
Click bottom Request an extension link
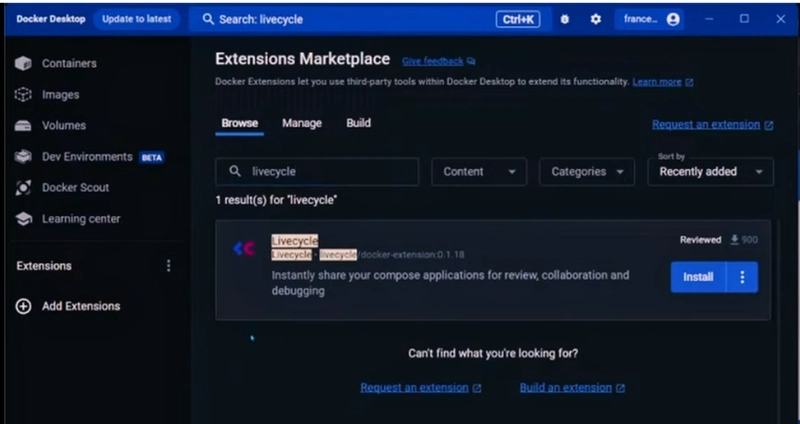click(x=414, y=388)
